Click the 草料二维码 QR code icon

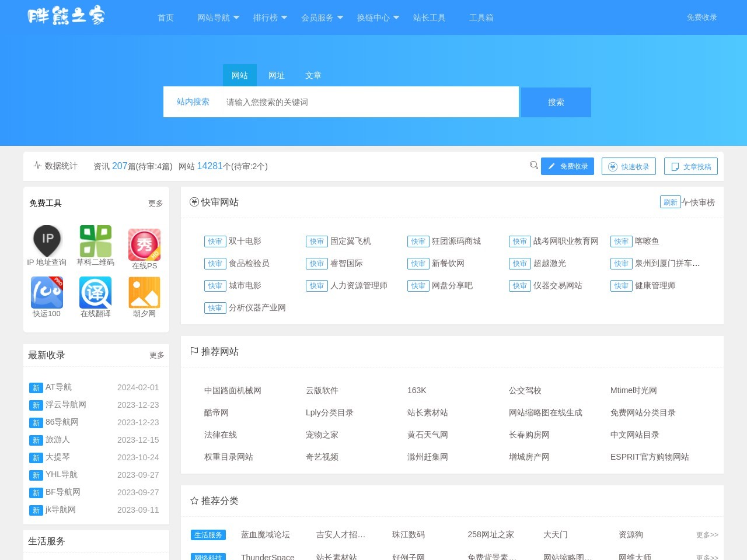coord(95,241)
